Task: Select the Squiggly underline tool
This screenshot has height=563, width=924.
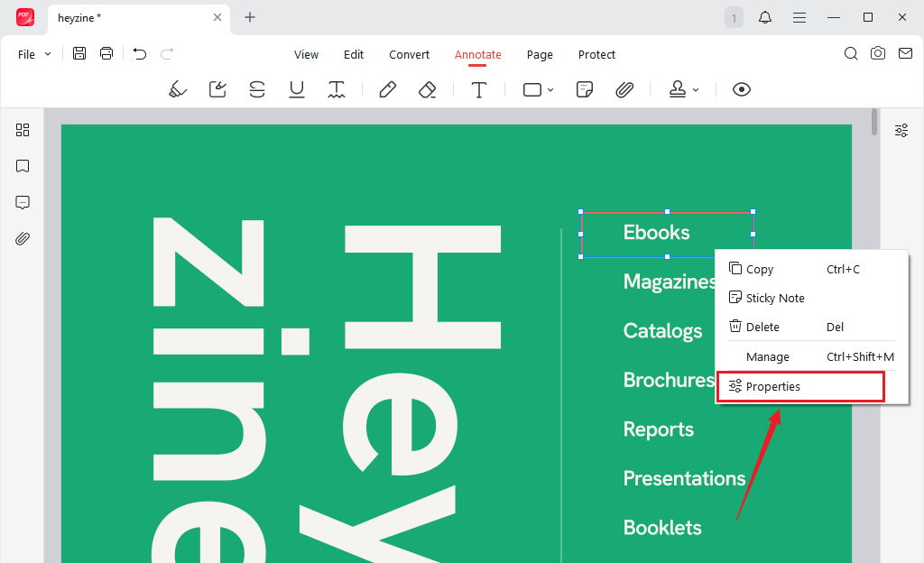Action: click(x=337, y=89)
